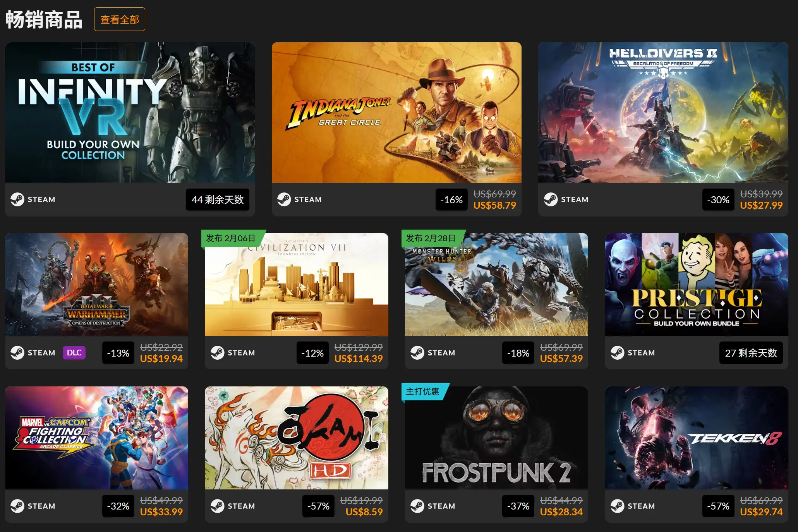Click the US$33.99 price for Marvel vs Capcom
This screenshot has width=798, height=532.
point(161,512)
